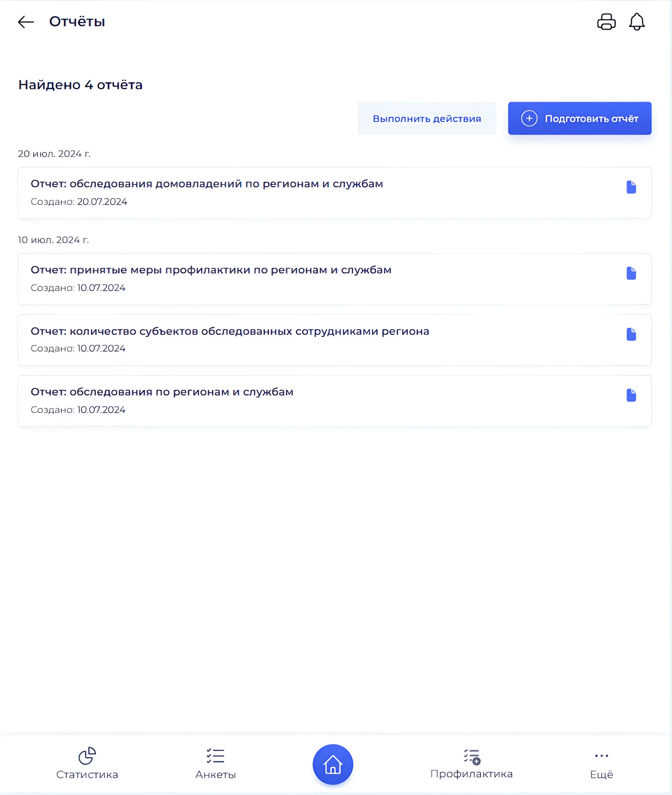The height and width of the screenshot is (795, 672).
Task: Open 'Ещё' three dots icon
Action: 602,755
